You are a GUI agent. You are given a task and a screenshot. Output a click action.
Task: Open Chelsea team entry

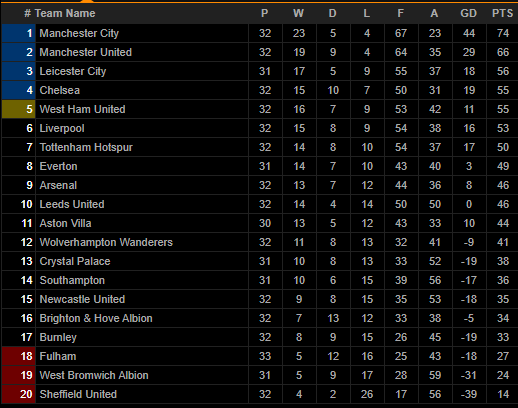pyautogui.click(x=60, y=90)
